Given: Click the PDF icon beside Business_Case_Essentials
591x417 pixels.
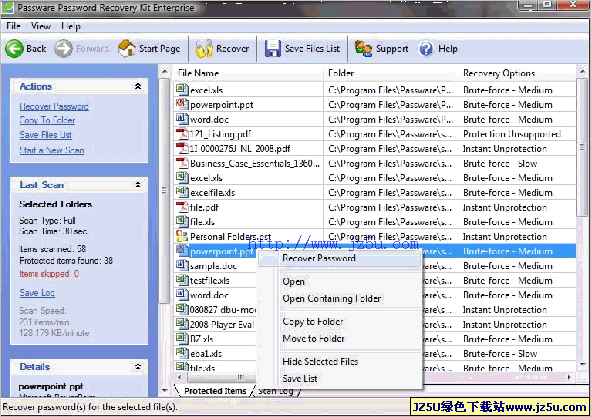Looking at the screenshot, I should (182, 163).
